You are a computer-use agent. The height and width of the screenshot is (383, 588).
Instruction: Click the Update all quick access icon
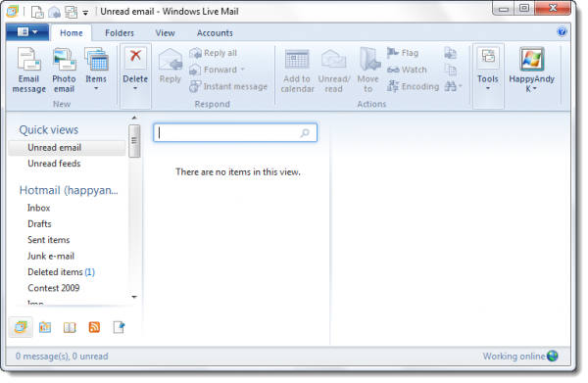(x=71, y=12)
